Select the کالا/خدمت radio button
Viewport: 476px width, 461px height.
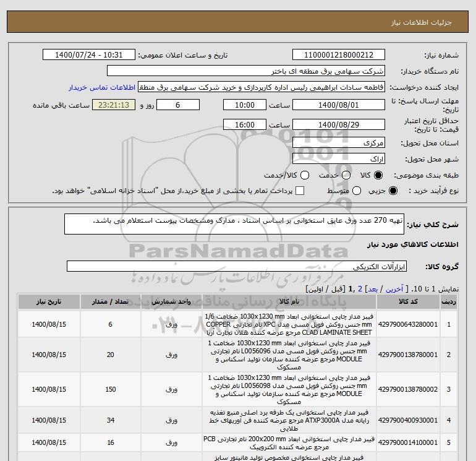tap(305, 175)
